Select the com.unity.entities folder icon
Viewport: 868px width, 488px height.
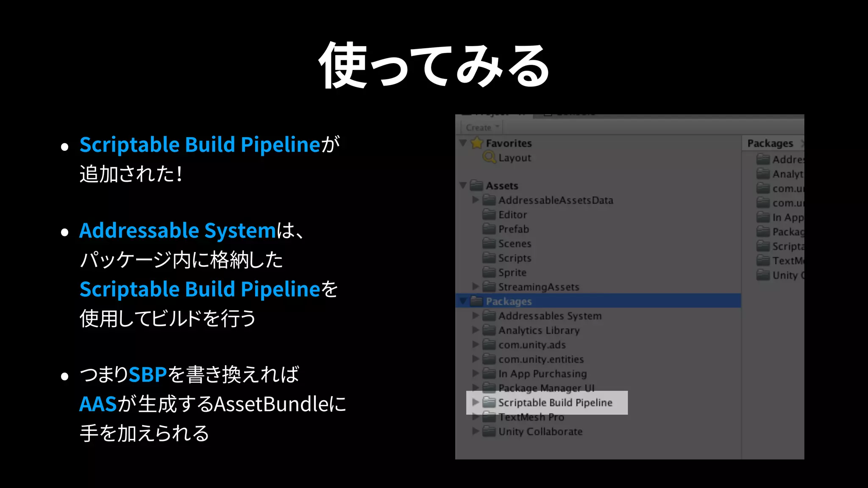[x=489, y=359]
